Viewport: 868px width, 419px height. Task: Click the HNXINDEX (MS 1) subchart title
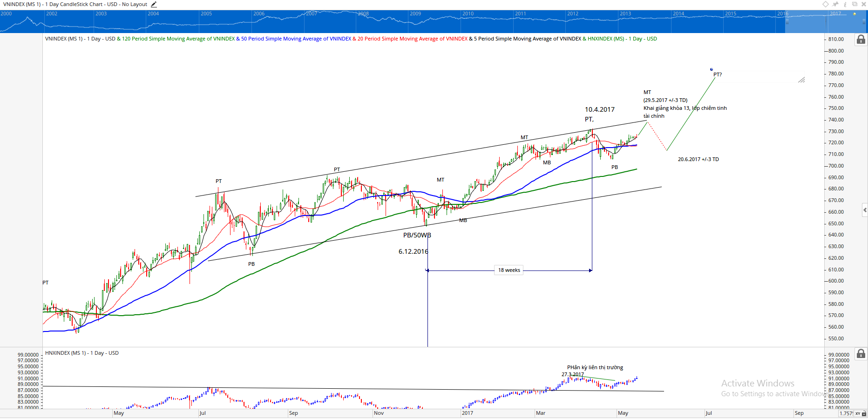(x=82, y=353)
